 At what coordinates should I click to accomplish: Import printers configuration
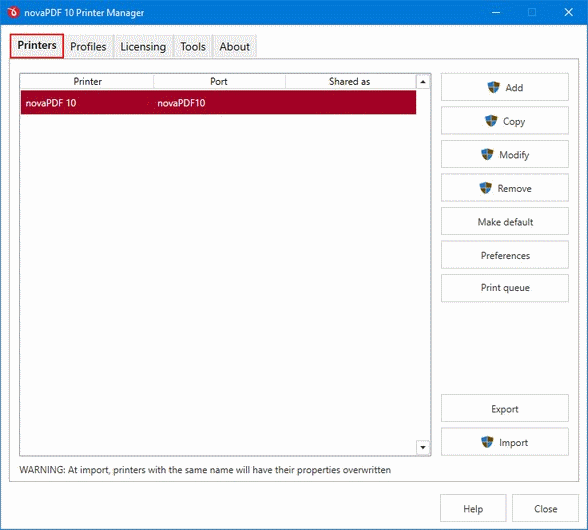(x=505, y=442)
